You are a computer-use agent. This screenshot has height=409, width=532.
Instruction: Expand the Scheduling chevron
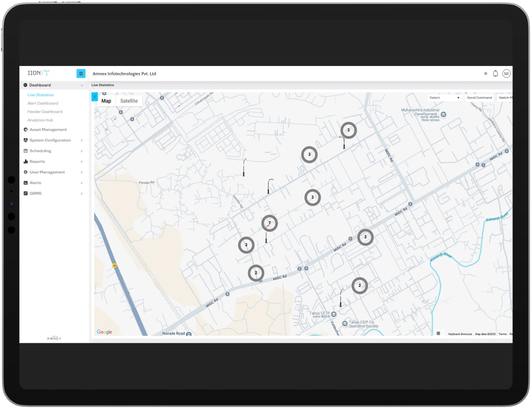(82, 151)
